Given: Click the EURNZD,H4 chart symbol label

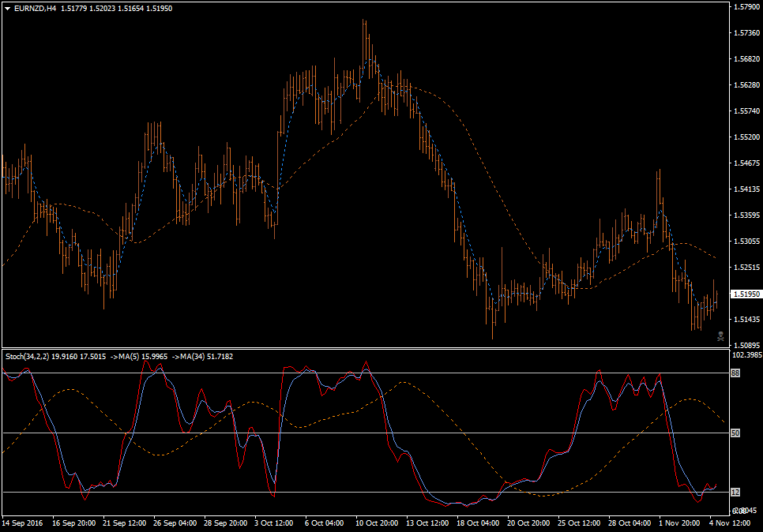Looking at the screenshot, I should click(35, 8).
